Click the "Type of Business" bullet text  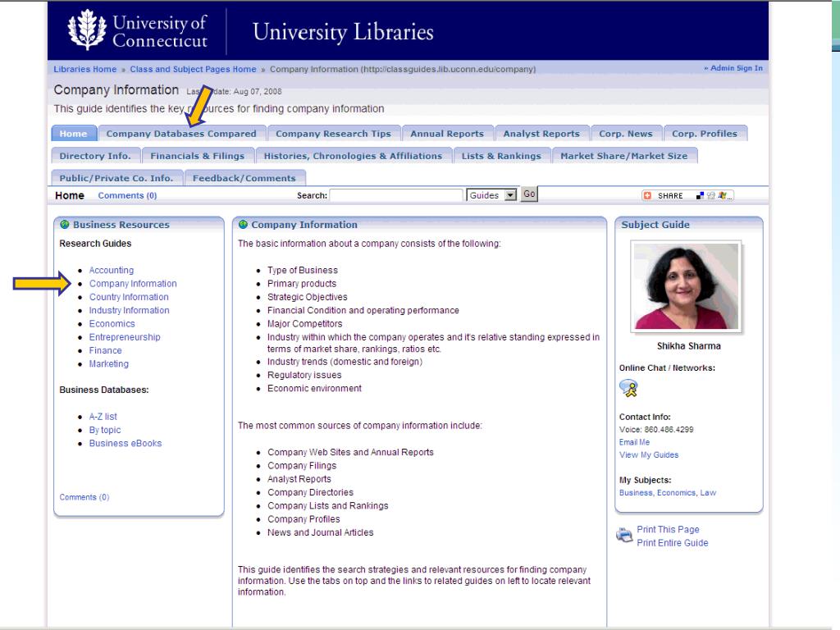coord(303,270)
